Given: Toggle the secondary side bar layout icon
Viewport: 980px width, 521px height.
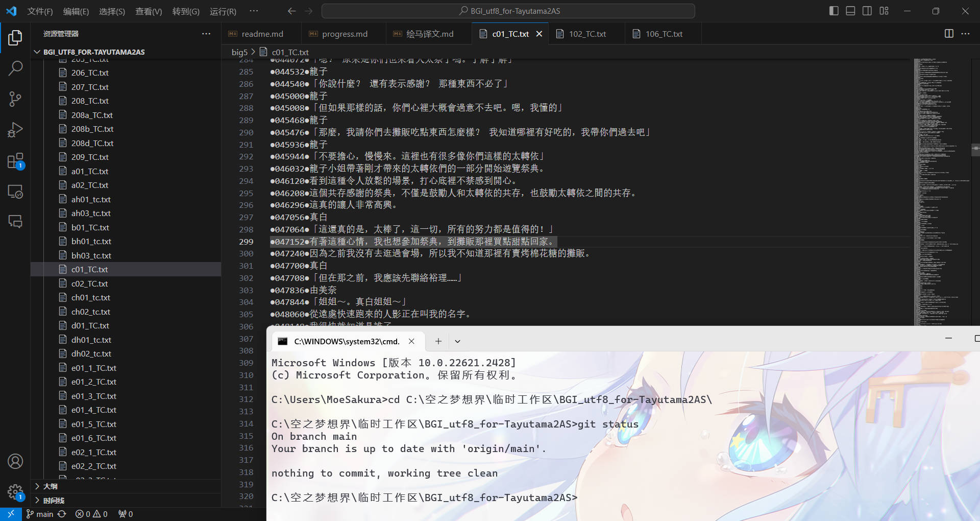Looking at the screenshot, I should 867,11.
